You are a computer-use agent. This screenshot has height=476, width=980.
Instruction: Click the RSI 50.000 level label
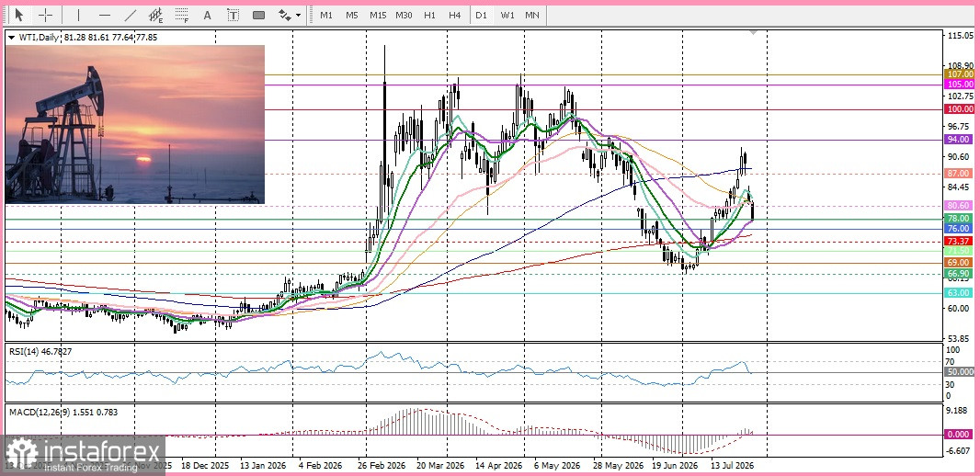[x=960, y=371]
